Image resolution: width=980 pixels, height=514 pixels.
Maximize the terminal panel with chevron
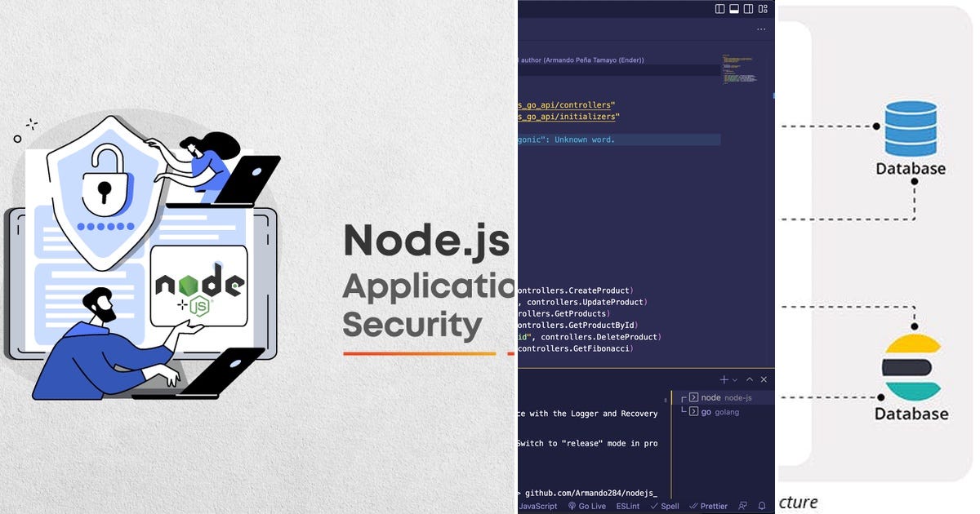pos(749,379)
